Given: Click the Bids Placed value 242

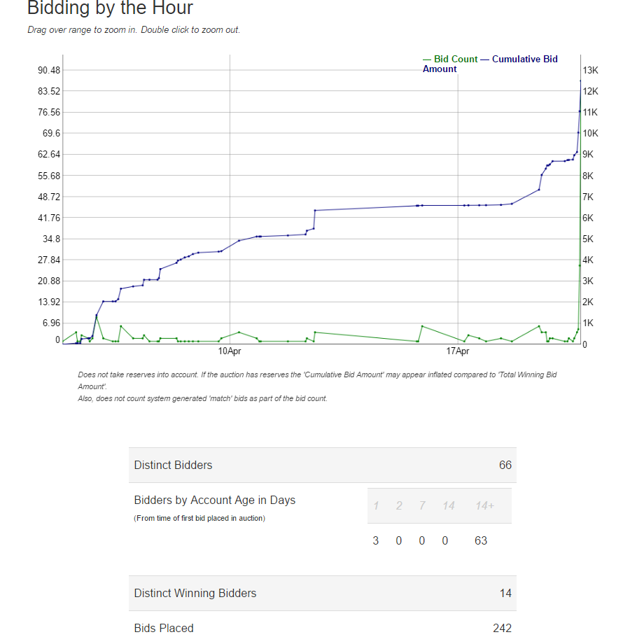Looking at the screenshot, I should click(502, 628).
